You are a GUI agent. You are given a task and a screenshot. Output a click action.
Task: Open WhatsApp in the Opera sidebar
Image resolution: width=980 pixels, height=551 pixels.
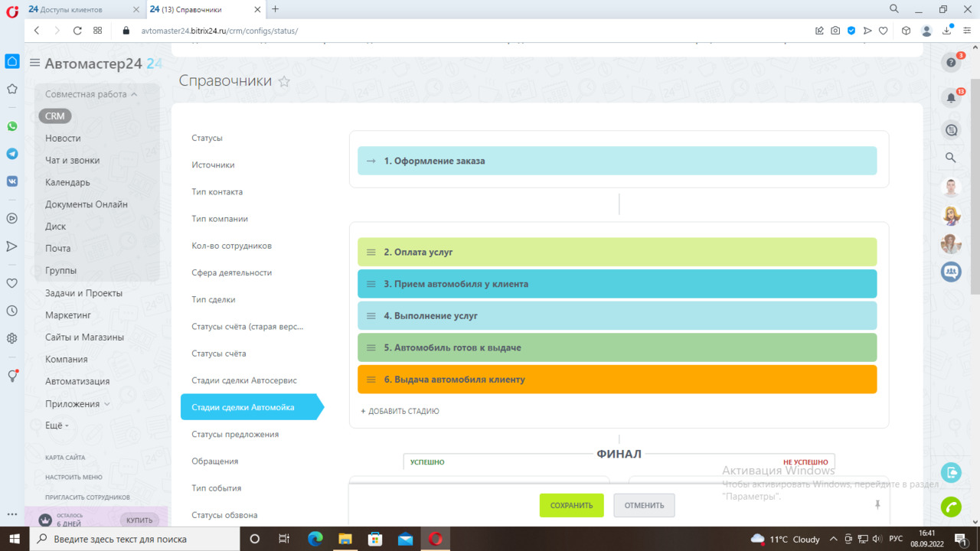[12, 126]
